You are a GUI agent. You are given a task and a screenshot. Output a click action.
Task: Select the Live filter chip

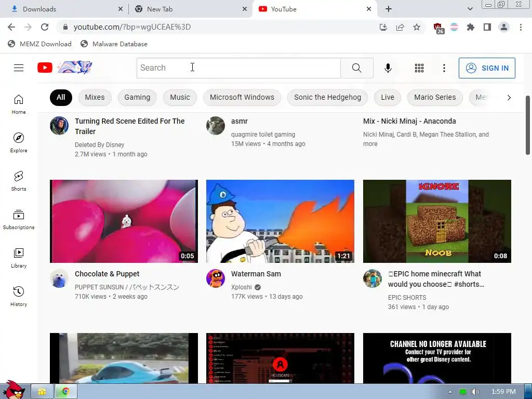click(388, 97)
